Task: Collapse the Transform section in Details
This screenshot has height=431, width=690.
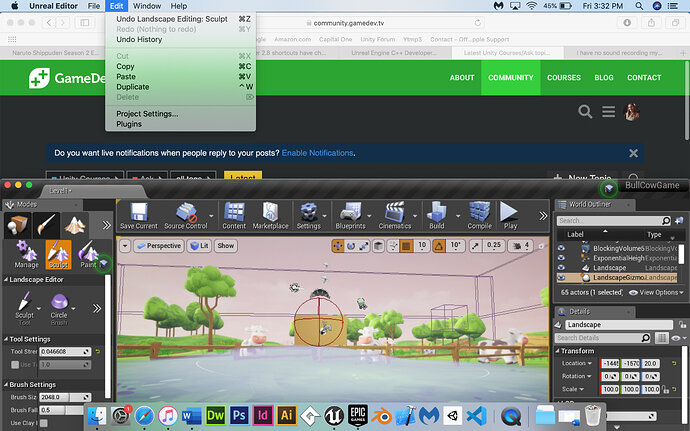Action: [558, 351]
